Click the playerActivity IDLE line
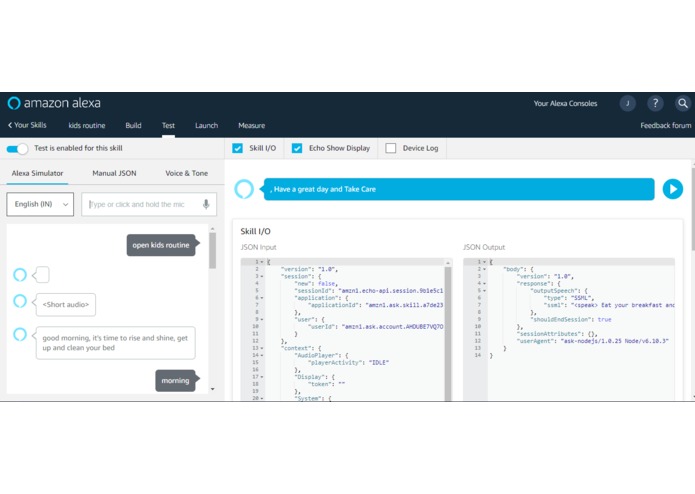Image resolution: width=695 pixels, height=494 pixels. coord(348,362)
